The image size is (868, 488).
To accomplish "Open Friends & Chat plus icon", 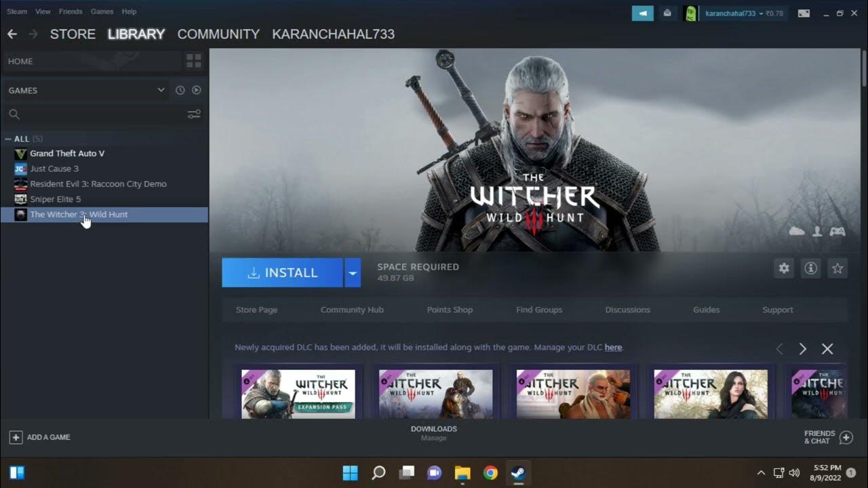I will tap(846, 437).
